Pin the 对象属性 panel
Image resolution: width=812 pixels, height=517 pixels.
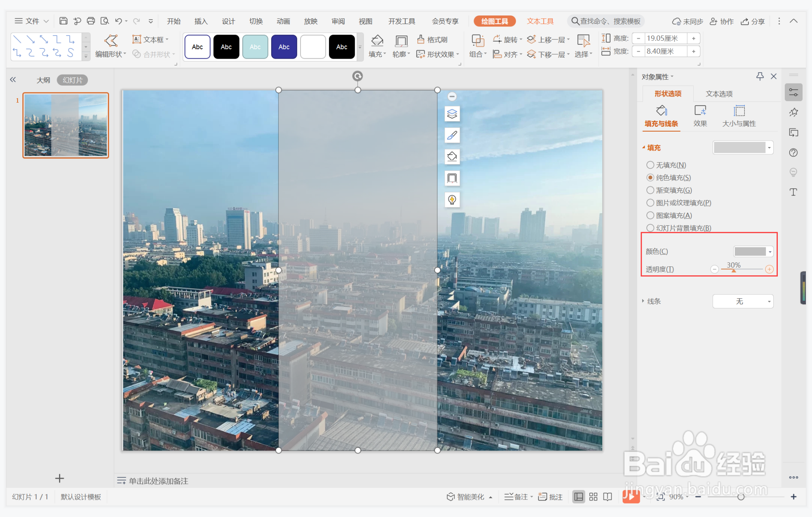coord(760,76)
